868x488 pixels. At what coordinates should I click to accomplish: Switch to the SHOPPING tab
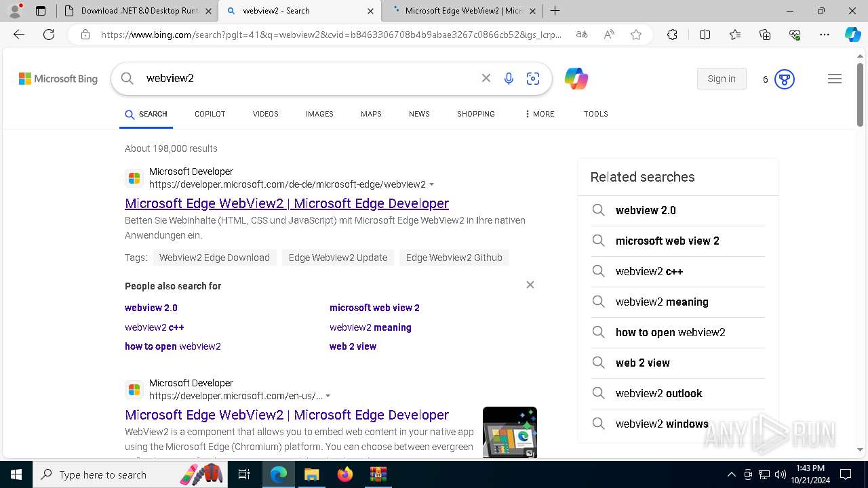pos(476,114)
